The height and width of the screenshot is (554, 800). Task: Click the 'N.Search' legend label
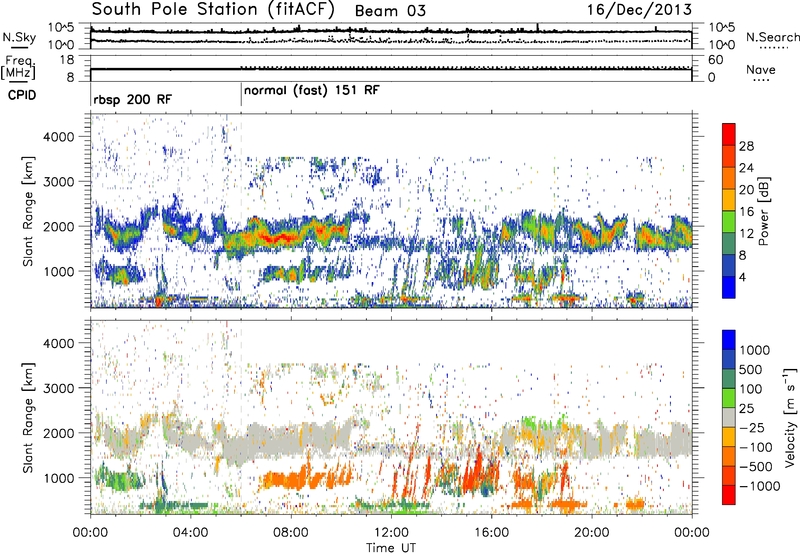pos(772,37)
